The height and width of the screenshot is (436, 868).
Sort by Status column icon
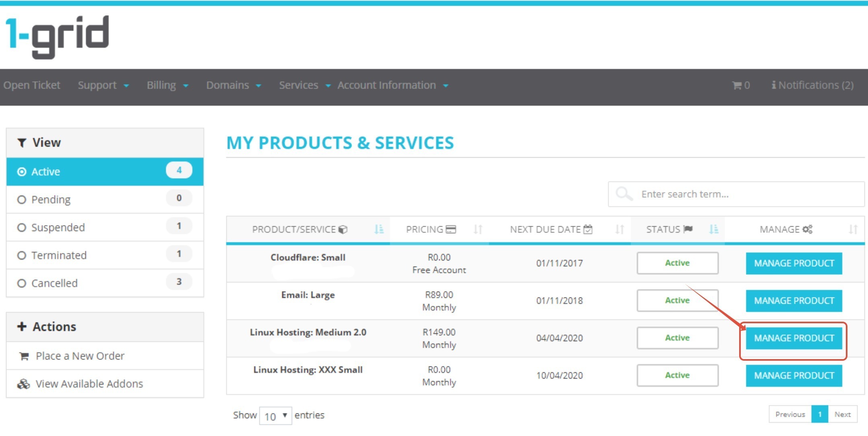pos(714,229)
